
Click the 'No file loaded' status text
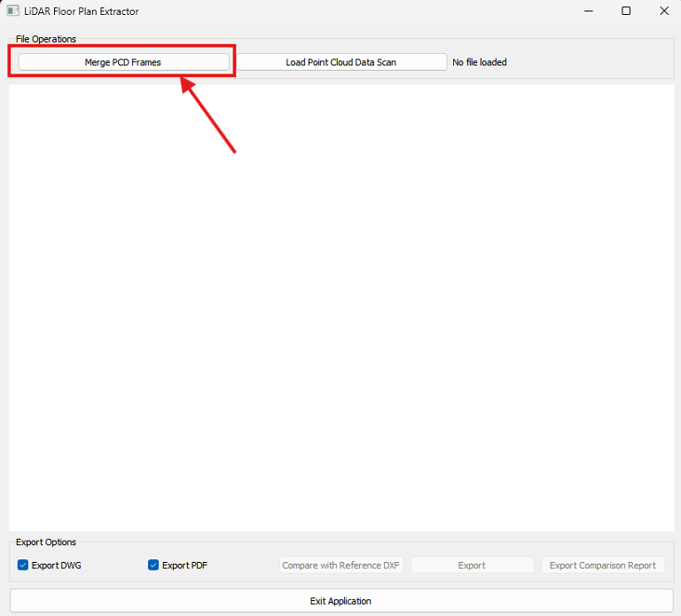click(479, 62)
